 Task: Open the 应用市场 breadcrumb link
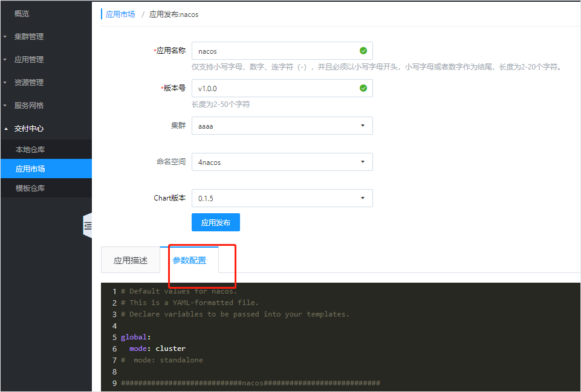[120, 14]
